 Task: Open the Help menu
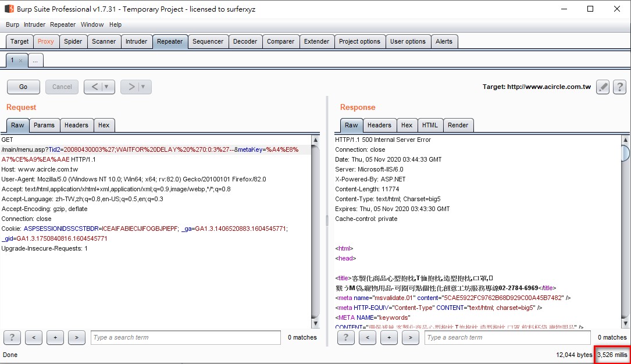[x=116, y=24]
